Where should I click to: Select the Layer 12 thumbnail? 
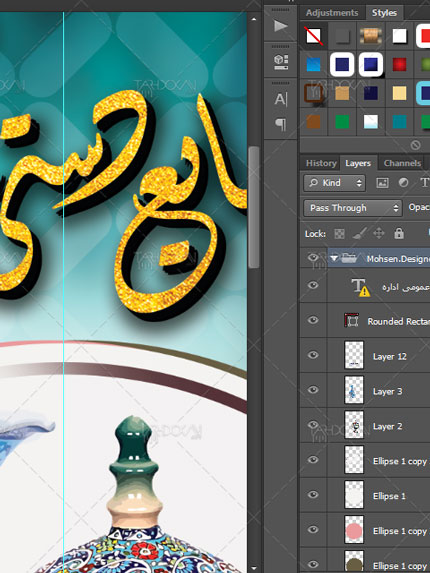pos(354,355)
